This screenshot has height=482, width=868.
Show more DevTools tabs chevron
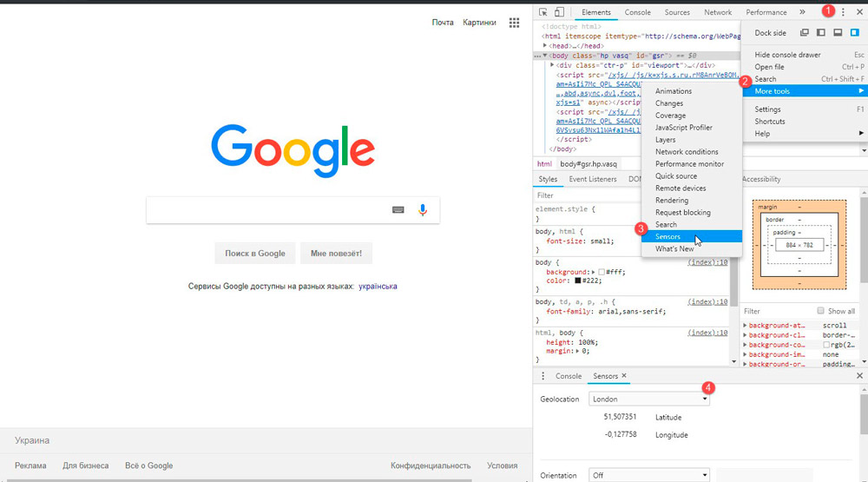[x=802, y=12]
